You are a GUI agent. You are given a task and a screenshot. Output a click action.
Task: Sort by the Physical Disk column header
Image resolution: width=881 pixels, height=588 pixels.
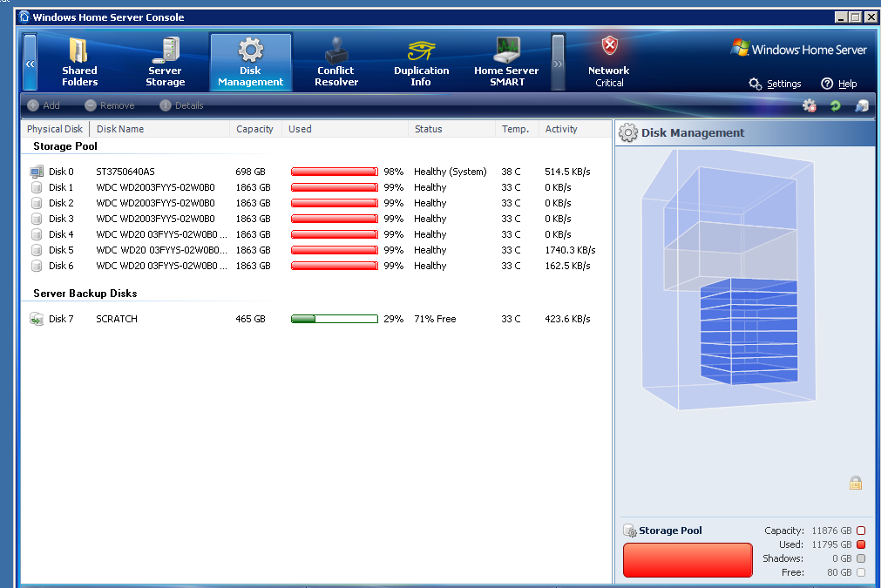point(55,129)
